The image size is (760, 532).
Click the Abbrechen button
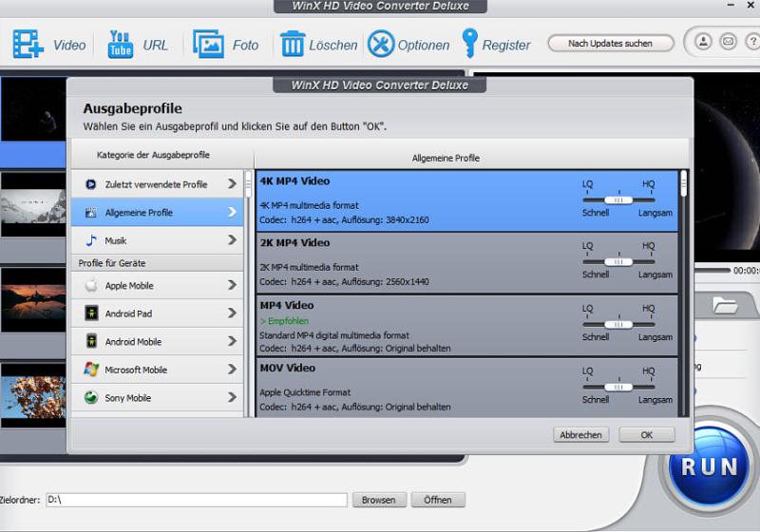coord(580,434)
